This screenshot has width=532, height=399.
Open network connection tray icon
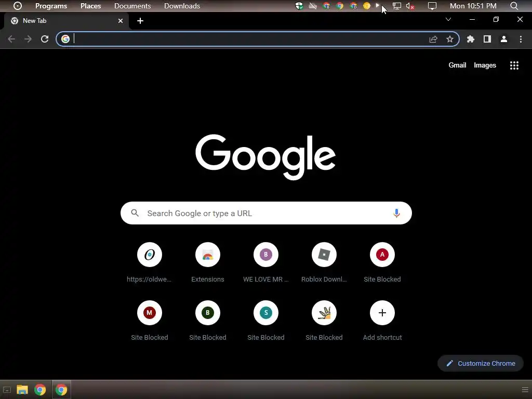[396, 6]
